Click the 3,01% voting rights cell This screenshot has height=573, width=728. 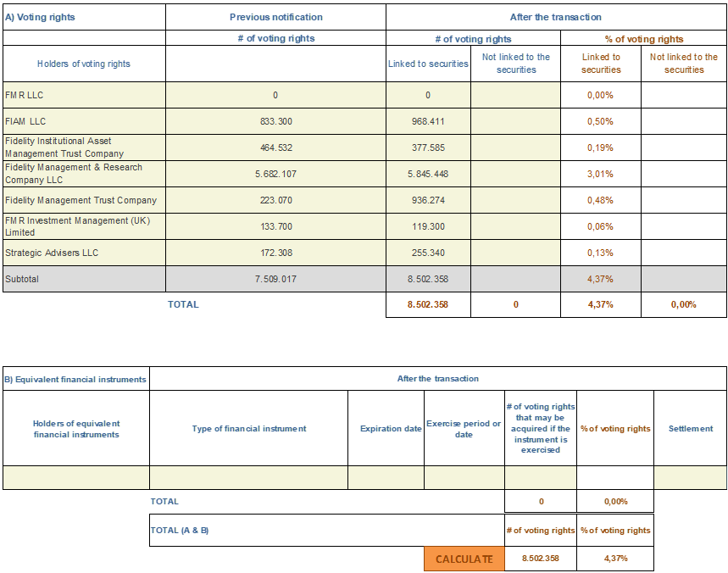[x=601, y=174]
